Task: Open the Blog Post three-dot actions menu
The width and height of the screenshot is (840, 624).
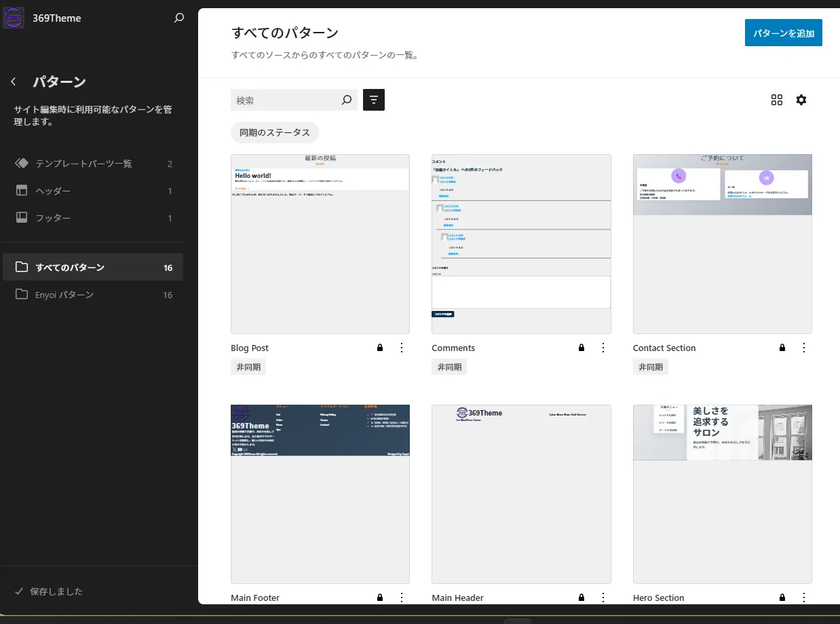Action: pyautogui.click(x=401, y=348)
